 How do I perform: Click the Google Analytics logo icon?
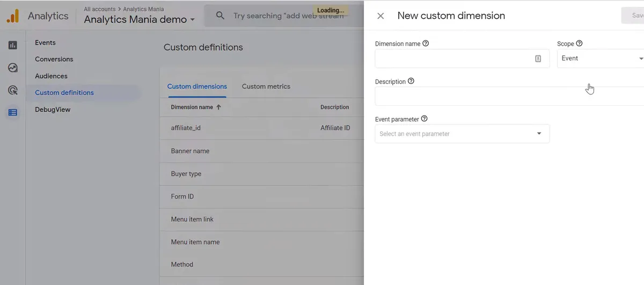click(12, 16)
